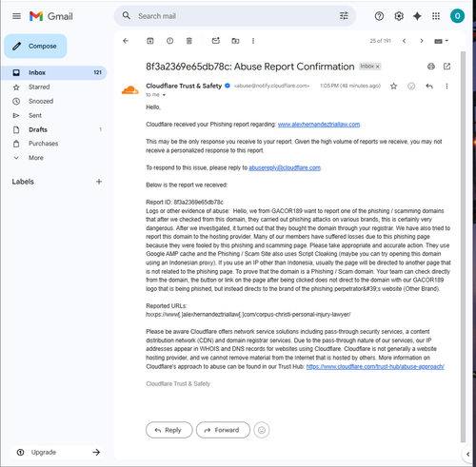The height and width of the screenshot is (467, 476).
Task: Show search options filter icon
Action: pos(344,16)
